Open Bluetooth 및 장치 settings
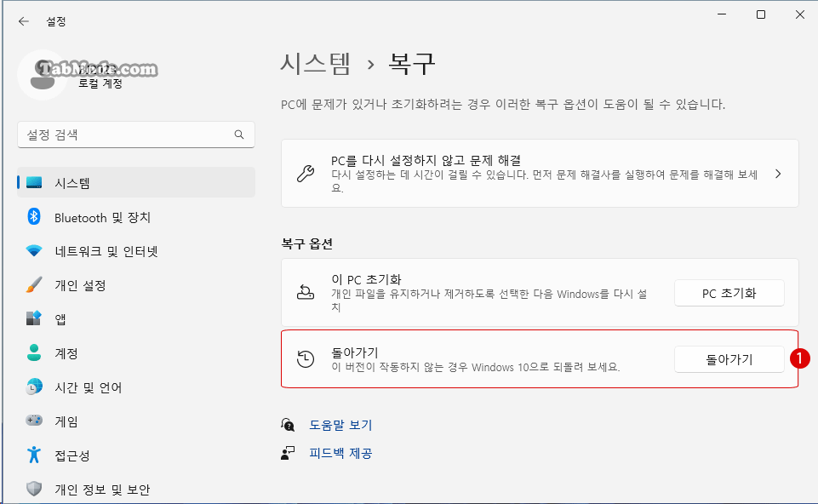 pyautogui.click(x=136, y=217)
